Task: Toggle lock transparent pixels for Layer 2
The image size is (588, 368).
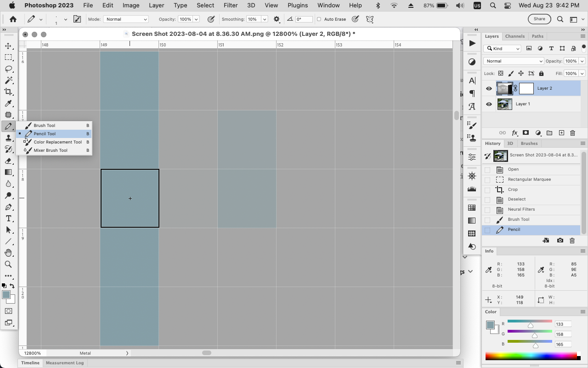Action: [x=500, y=73]
